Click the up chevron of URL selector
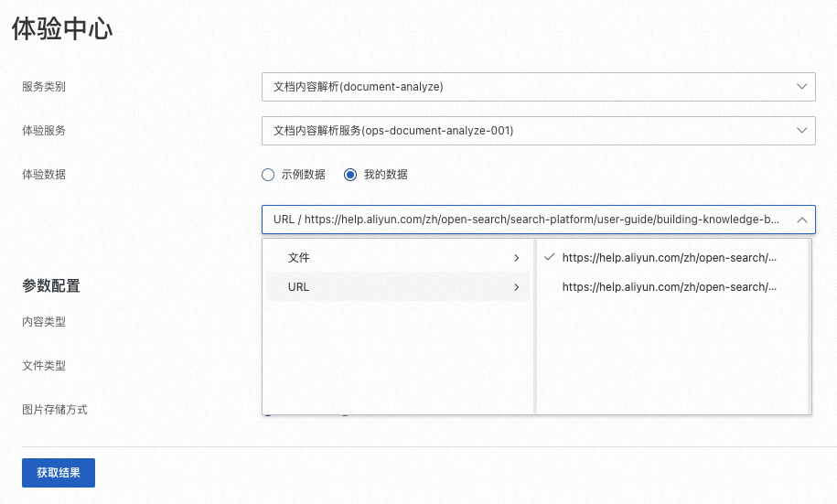This screenshot has height=504, width=837. 801,220
